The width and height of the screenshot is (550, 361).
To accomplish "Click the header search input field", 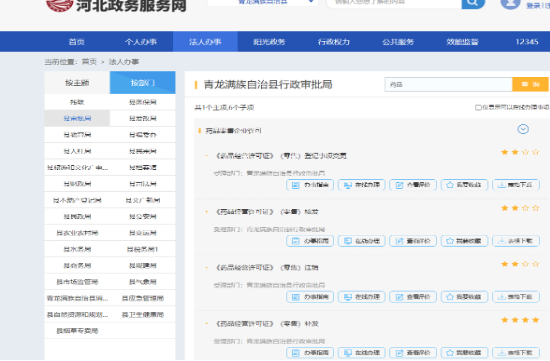I will pyautogui.click(x=394, y=3).
